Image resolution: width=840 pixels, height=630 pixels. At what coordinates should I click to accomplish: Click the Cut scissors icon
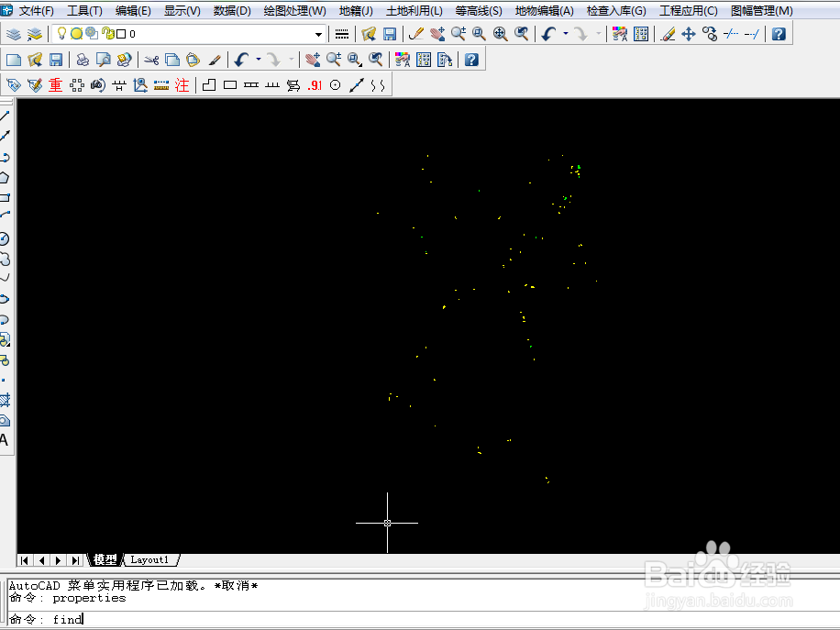[151, 60]
